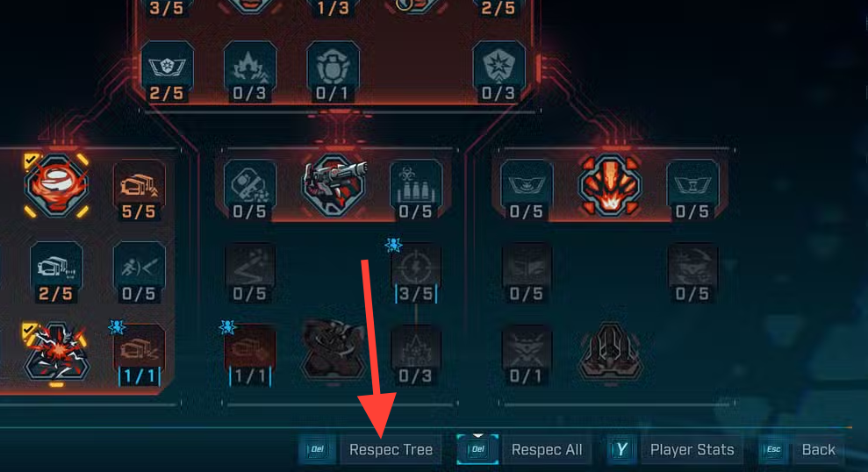
Task: Click the Y key Player Stats icon
Action: (x=621, y=449)
